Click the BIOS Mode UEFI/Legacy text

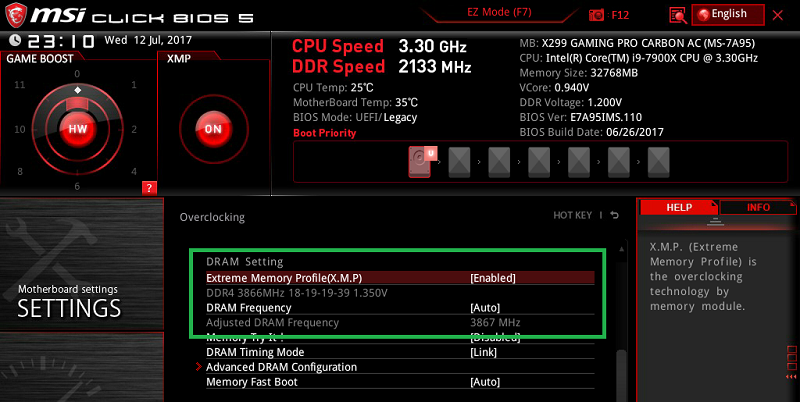(355, 117)
